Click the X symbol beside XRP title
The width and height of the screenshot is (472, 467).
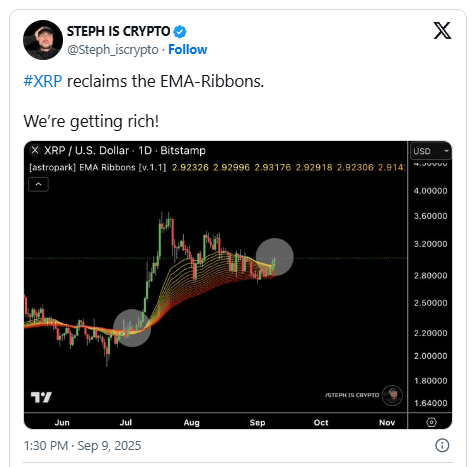(x=35, y=150)
